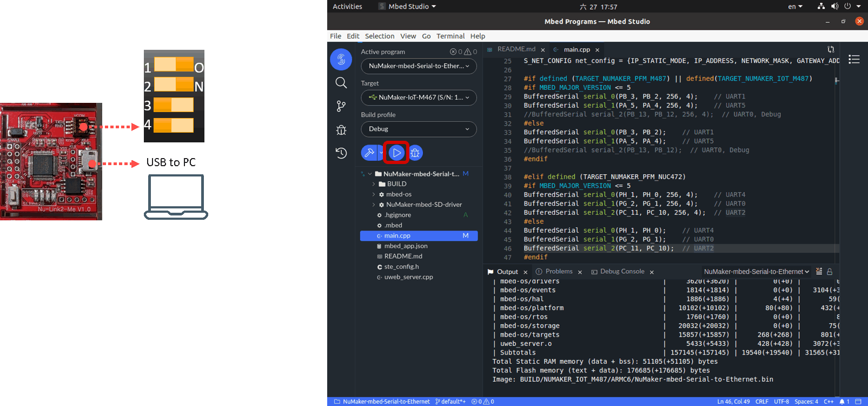The image size is (868, 406).
Task: Switch to the Output panel tab
Action: (x=507, y=272)
